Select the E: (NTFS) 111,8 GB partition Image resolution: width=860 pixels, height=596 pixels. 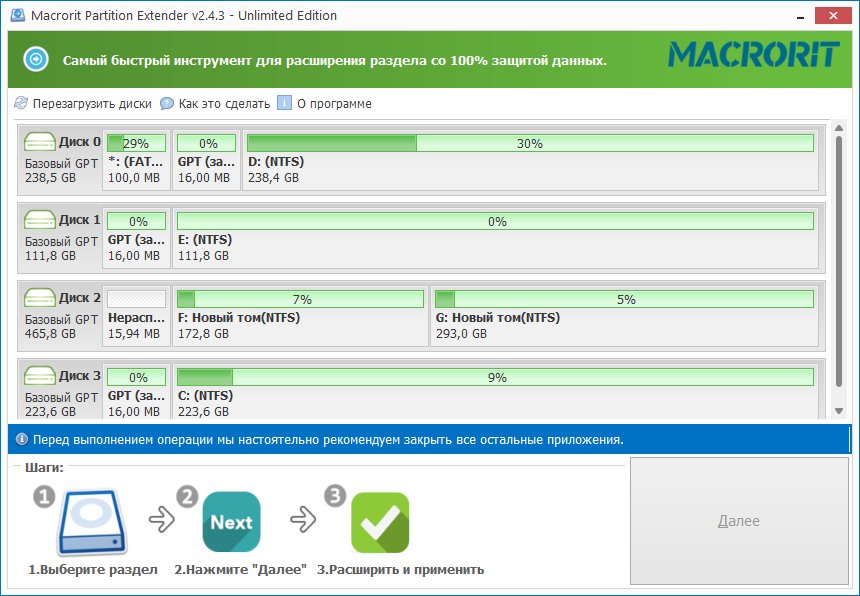click(496, 237)
